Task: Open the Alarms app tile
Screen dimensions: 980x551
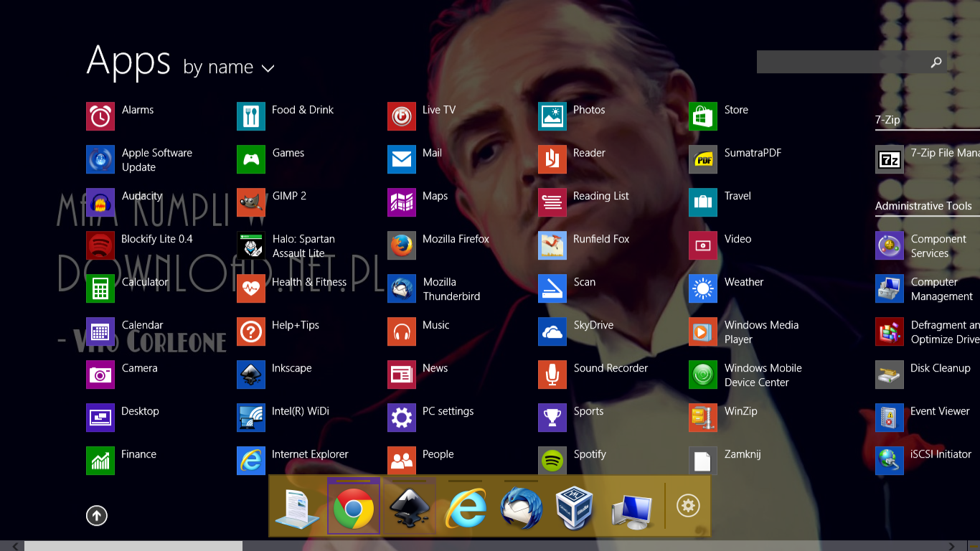Action: coord(100,116)
